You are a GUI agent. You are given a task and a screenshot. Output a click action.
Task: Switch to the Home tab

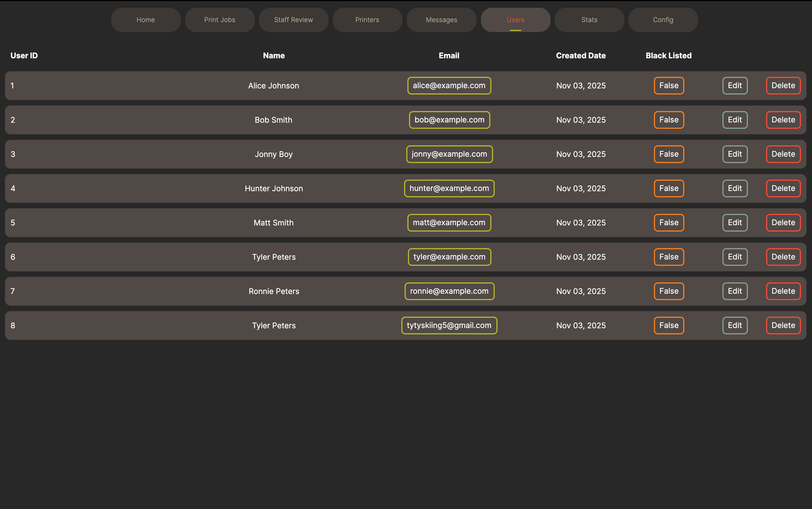[145, 20]
